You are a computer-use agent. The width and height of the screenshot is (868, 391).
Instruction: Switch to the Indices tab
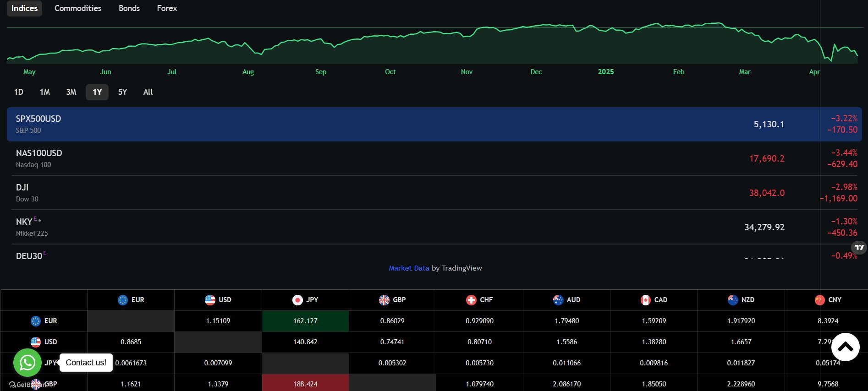(24, 8)
